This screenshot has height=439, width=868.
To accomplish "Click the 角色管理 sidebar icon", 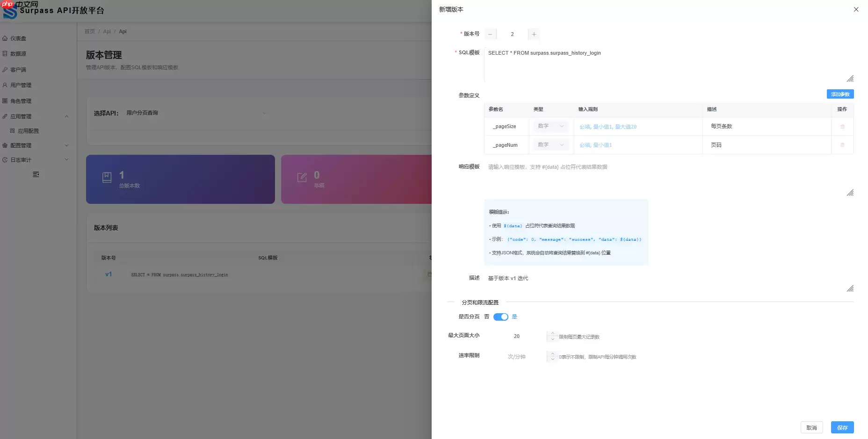I will 6,101.
